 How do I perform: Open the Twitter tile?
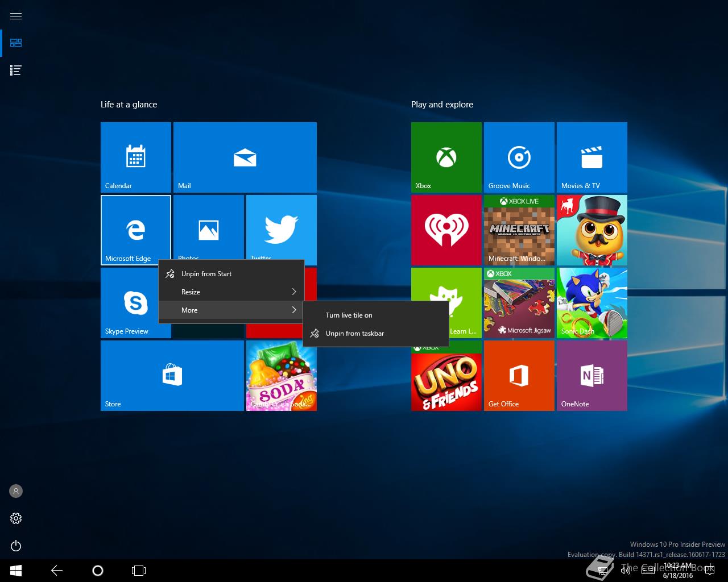click(x=282, y=227)
